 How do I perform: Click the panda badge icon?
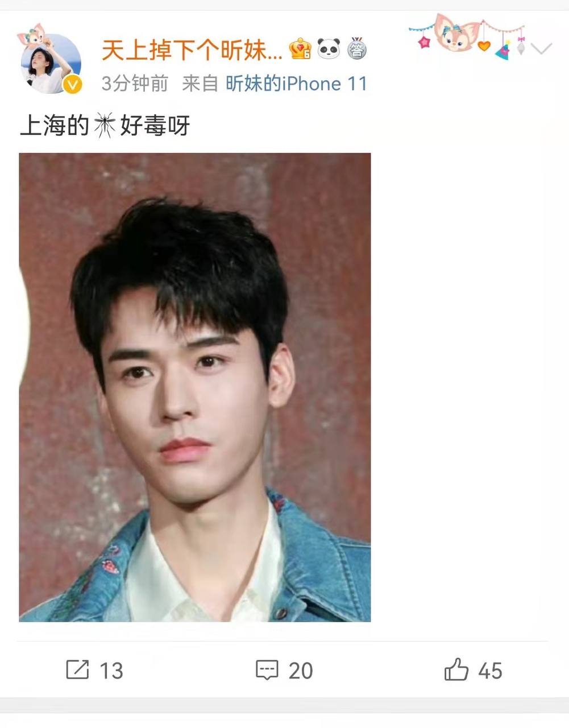329,49
